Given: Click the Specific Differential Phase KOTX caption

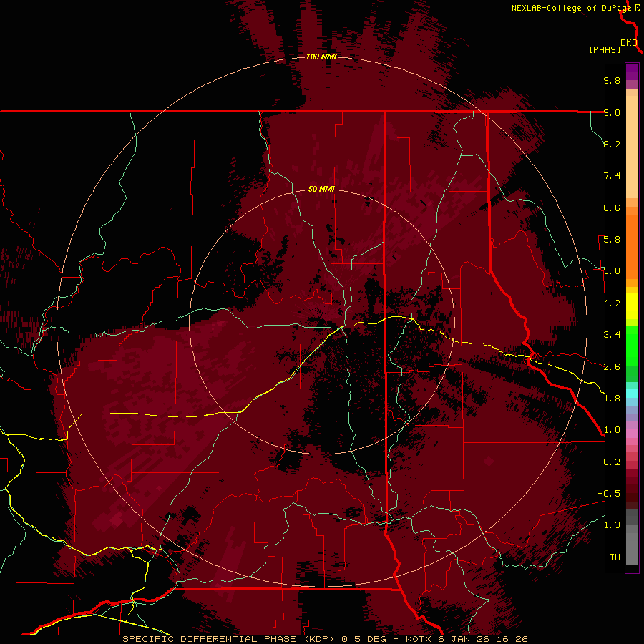Looking at the screenshot, I should [325, 639].
